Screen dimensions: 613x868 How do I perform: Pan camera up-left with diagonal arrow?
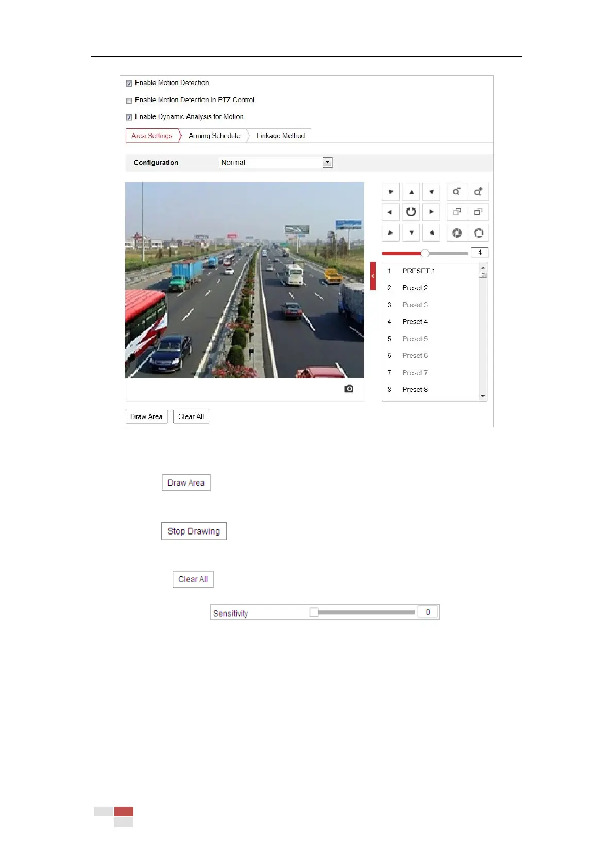390,192
